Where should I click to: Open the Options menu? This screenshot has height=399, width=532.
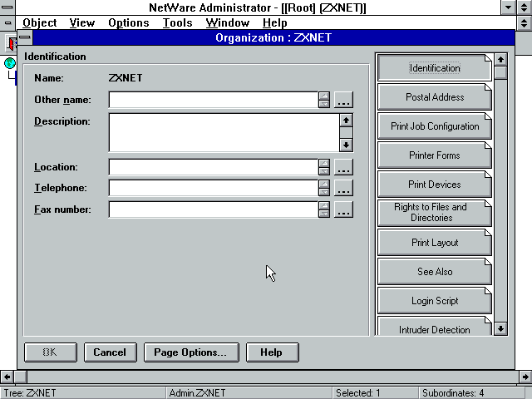(x=129, y=22)
